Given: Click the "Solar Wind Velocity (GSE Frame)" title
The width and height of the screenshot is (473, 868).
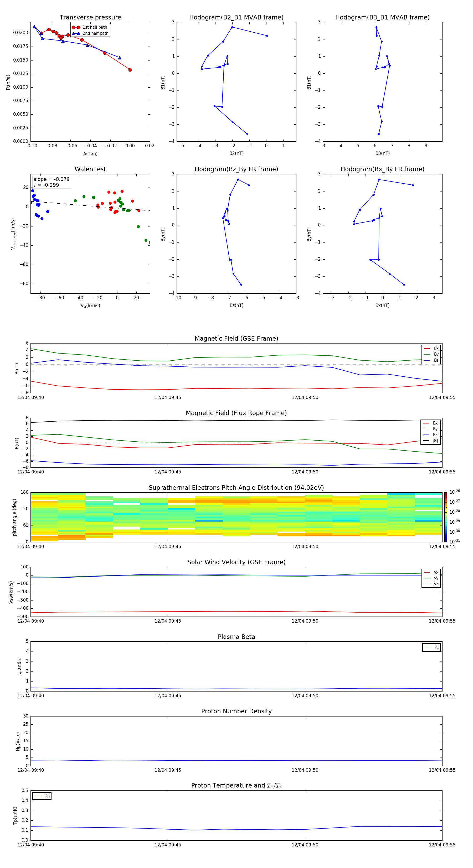Looking at the screenshot, I should [236, 562].
